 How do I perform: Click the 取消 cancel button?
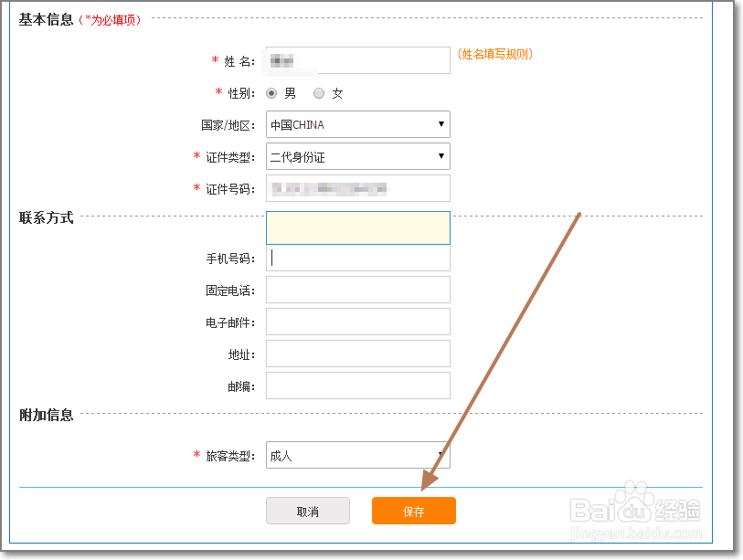(307, 511)
